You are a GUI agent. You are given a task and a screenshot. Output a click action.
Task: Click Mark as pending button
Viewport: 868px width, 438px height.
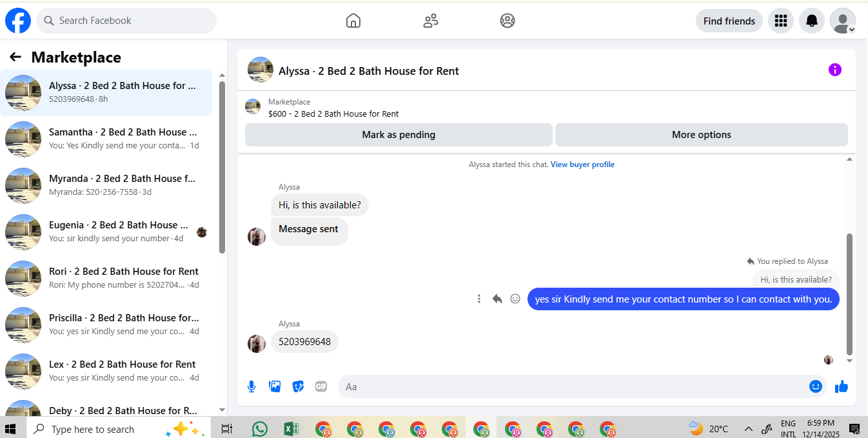pyautogui.click(x=399, y=135)
